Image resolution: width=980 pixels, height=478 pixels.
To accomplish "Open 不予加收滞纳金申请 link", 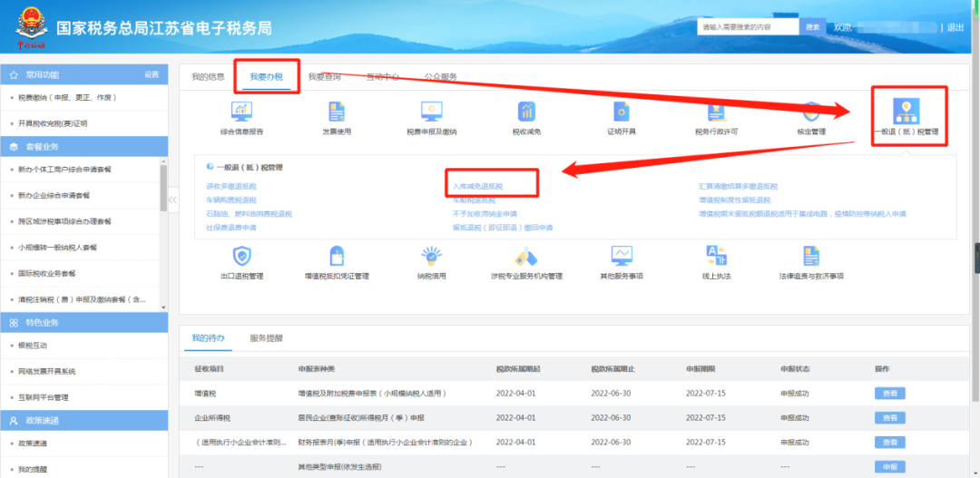I will pyautogui.click(x=485, y=214).
